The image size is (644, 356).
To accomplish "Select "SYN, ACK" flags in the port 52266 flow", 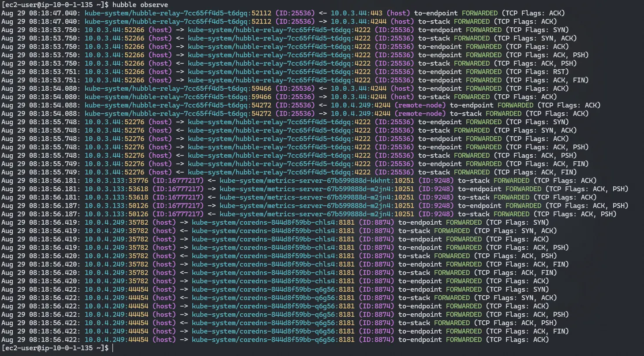I will click(556, 38).
